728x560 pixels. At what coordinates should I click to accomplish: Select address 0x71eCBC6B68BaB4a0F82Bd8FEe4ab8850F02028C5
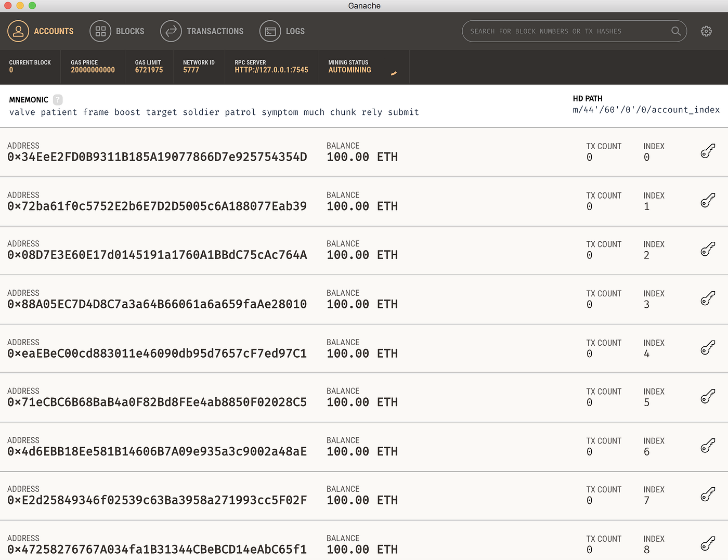click(x=157, y=402)
